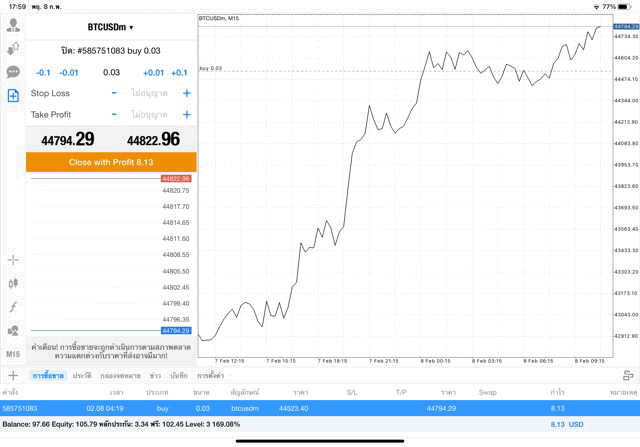Screen dimensions: 640x447
Task: Open the M15 timeframe selector
Action: [x=13, y=354]
